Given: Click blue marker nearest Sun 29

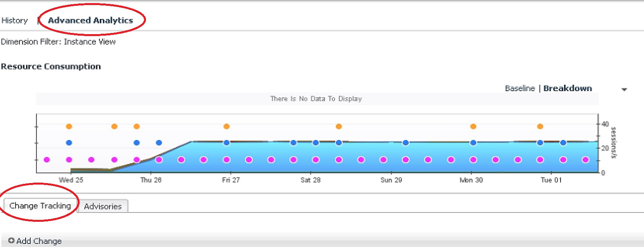Looking at the screenshot, I should click(x=406, y=143).
